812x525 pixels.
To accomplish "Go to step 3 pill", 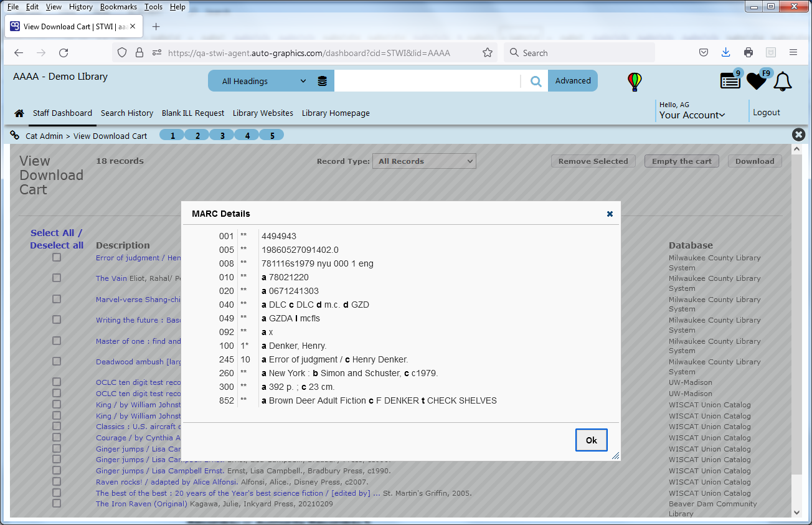I will pos(222,135).
